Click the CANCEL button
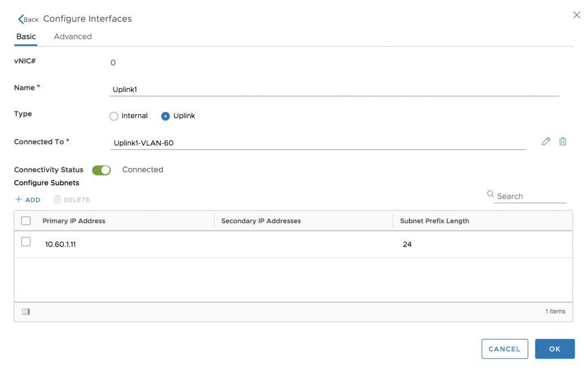Image resolution: width=588 pixels, height=370 pixels. pyautogui.click(x=504, y=349)
